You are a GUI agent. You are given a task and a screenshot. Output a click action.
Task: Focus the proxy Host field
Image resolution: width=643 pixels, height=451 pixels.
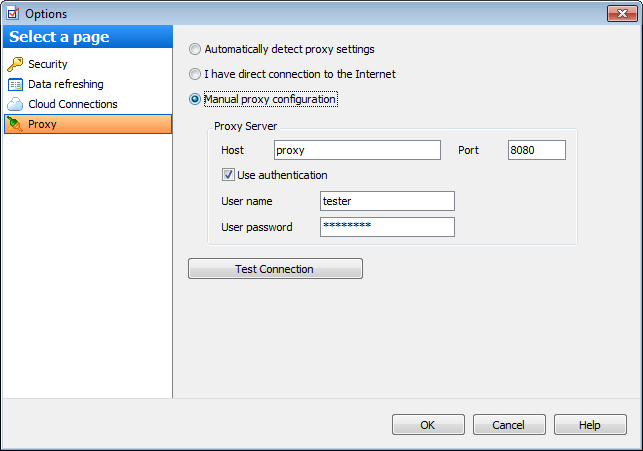tap(357, 150)
